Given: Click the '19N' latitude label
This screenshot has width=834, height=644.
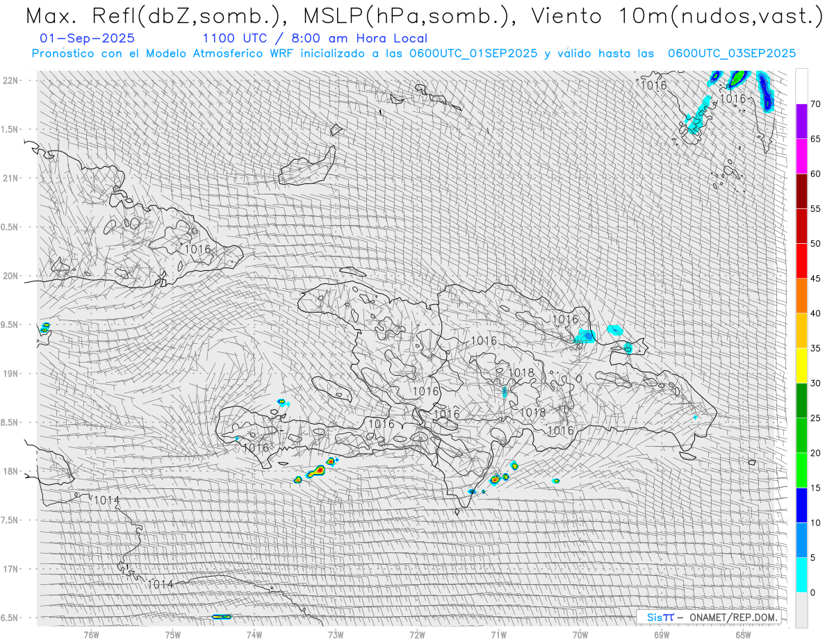Looking at the screenshot, I should point(12,374).
